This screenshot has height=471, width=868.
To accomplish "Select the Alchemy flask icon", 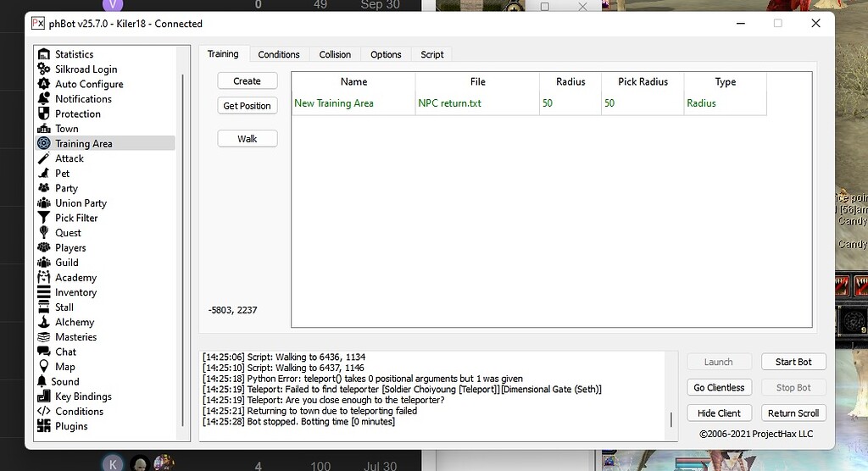I will pos(44,322).
